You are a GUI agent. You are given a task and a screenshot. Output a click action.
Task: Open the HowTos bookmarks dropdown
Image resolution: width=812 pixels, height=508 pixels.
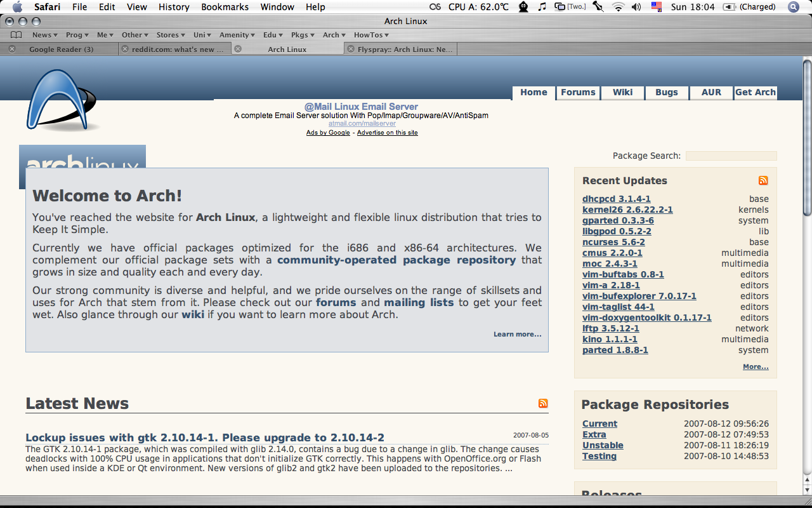(x=371, y=35)
